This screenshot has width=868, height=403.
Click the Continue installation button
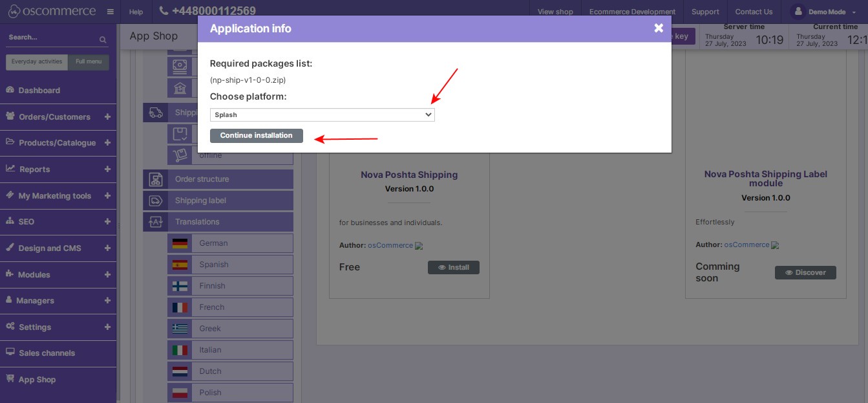pyautogui.click(x=257, y=136)
